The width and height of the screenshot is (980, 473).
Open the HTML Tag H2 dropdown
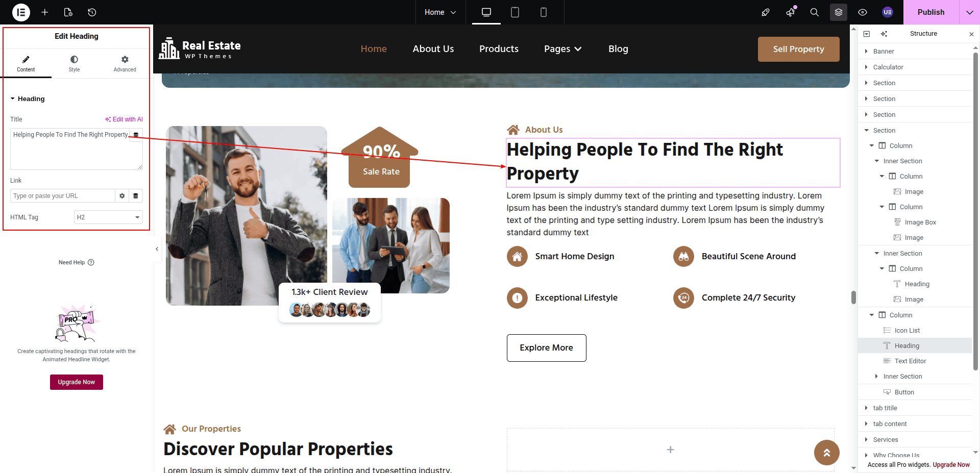[x=108, y=217]
